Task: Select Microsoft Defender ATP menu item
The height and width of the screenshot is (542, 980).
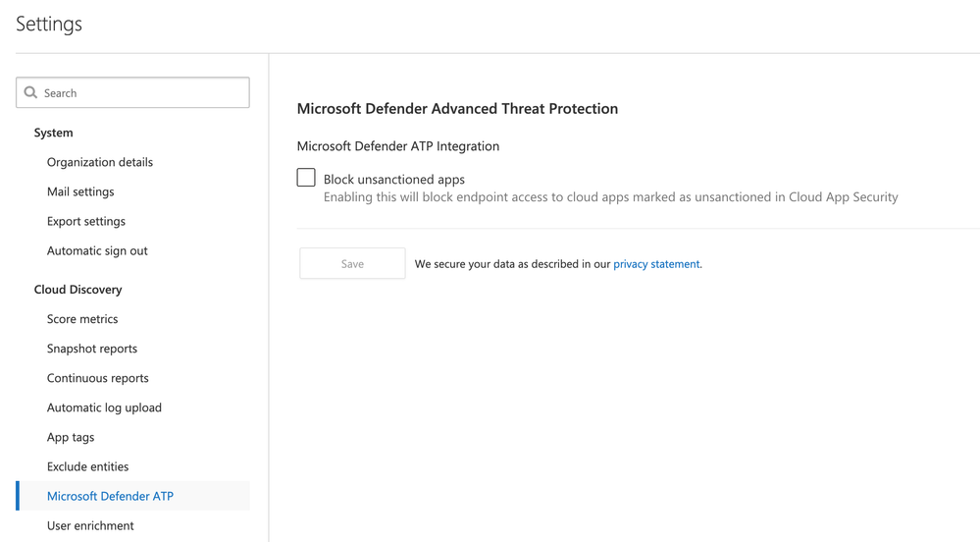Action: (x=133, y=496)
